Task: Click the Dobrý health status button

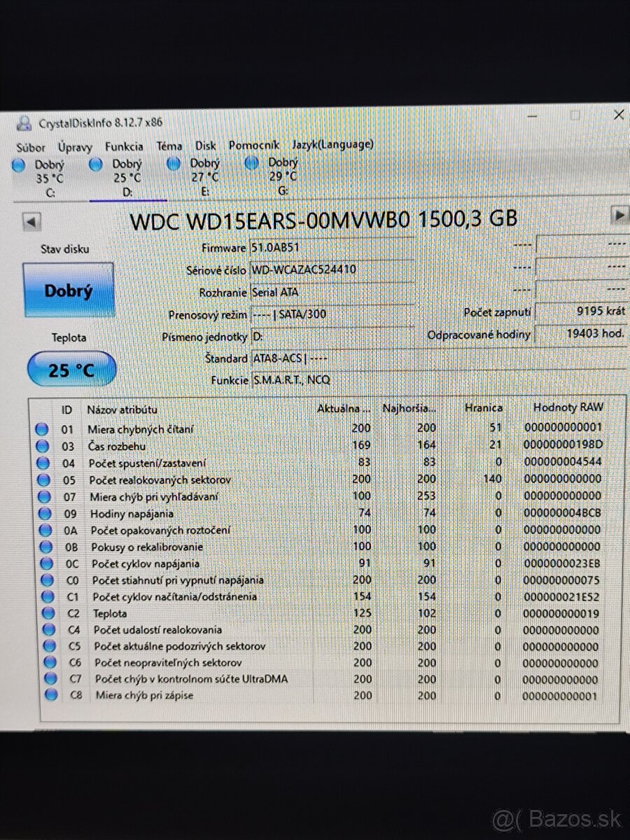Action: pos(69,290)
